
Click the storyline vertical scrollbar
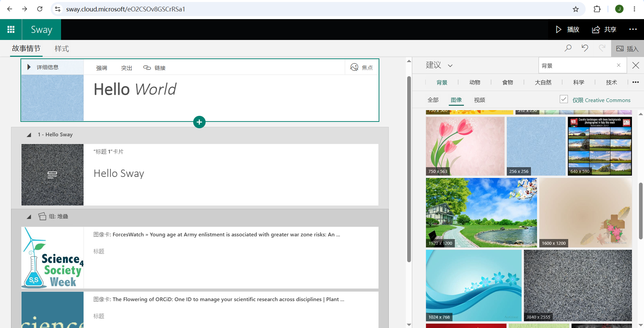coord(409,169)
